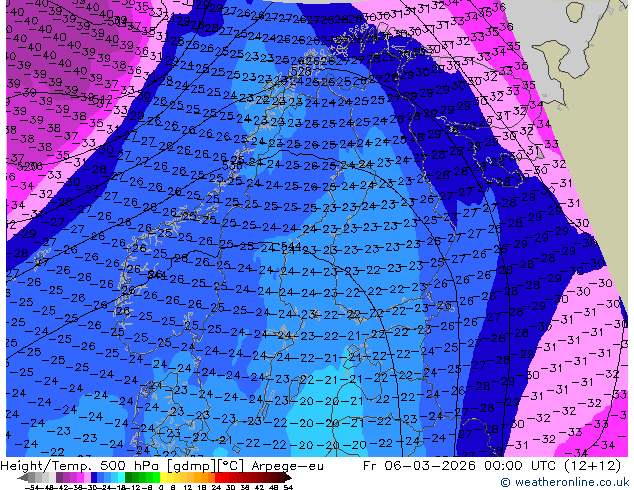This screenshot has height=490, width=634.
Task: Click the forecast date 'Fr 06-03-2026'
Action: pos(419,466)
